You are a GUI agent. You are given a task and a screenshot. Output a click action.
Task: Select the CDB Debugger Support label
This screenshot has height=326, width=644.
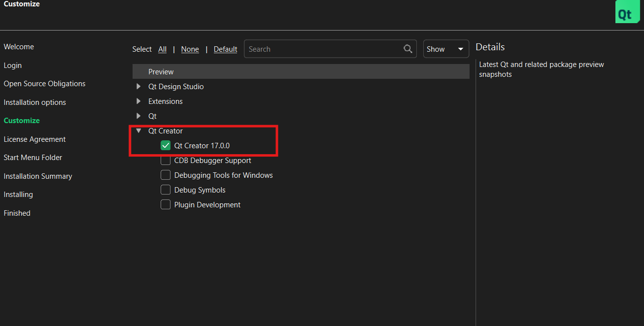click(213, 161)
